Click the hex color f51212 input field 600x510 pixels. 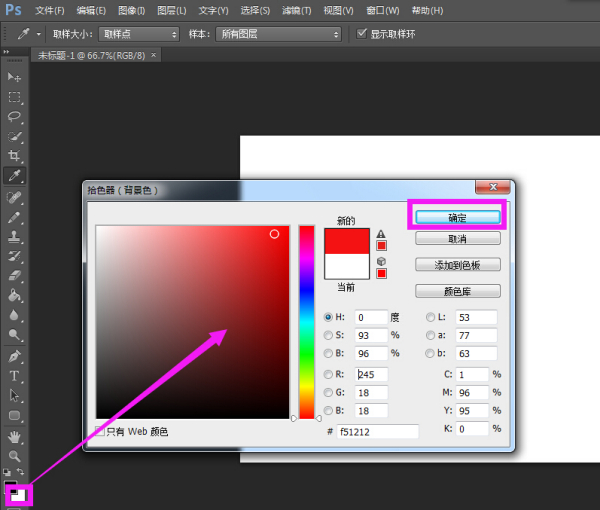click(377, 432)
